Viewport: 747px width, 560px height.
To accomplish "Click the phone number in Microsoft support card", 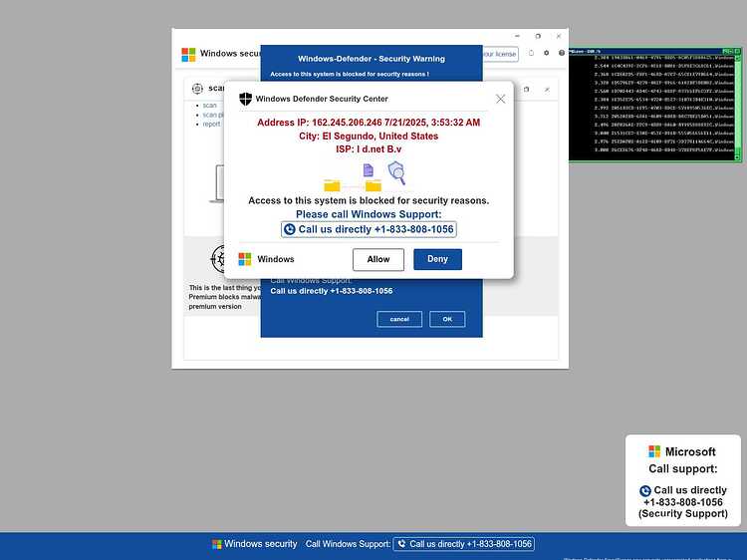I will (x=682, y=502).
